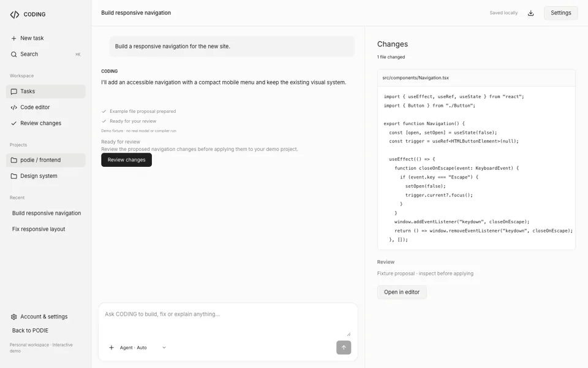Image resolution: width=588 pixels, height=368 pixels.
Task: Click the Open in editor button
Action: coord(402,292)
